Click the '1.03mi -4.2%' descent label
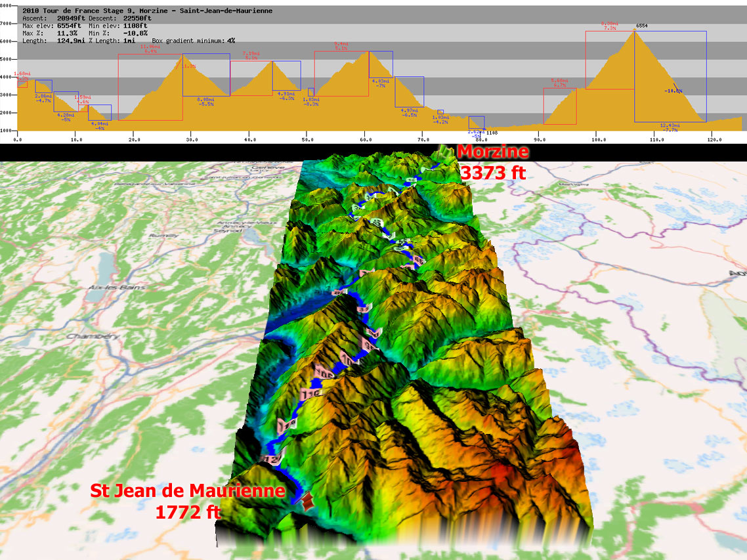The height and width of the screenshot is (560, 747). [x=440, y=119]
